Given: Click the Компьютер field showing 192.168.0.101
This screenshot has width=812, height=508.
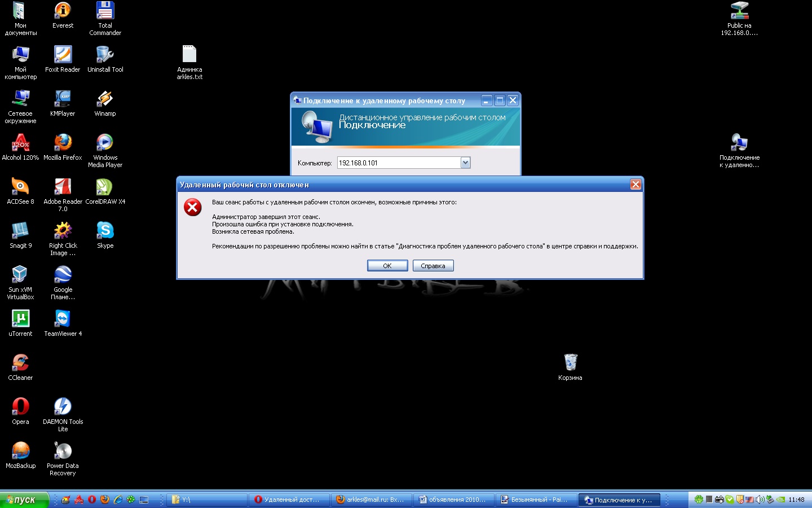Looking at the screenshot, I should (399, 163).
